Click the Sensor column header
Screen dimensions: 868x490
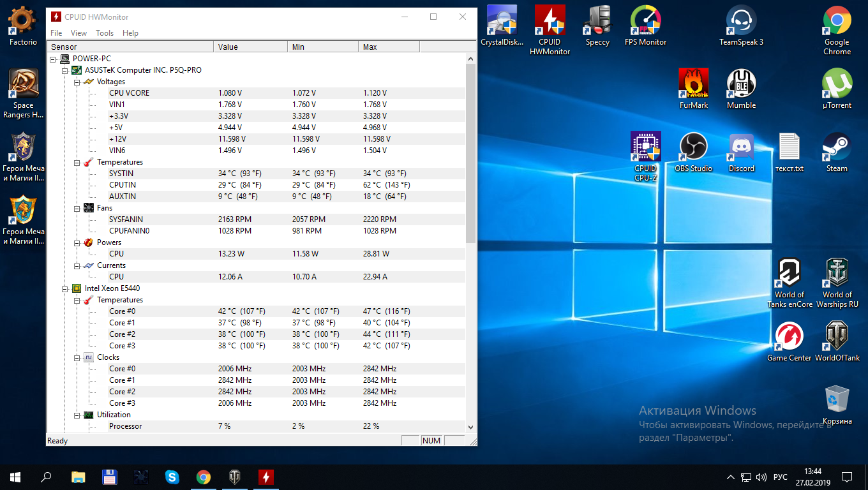click(130, 47)
